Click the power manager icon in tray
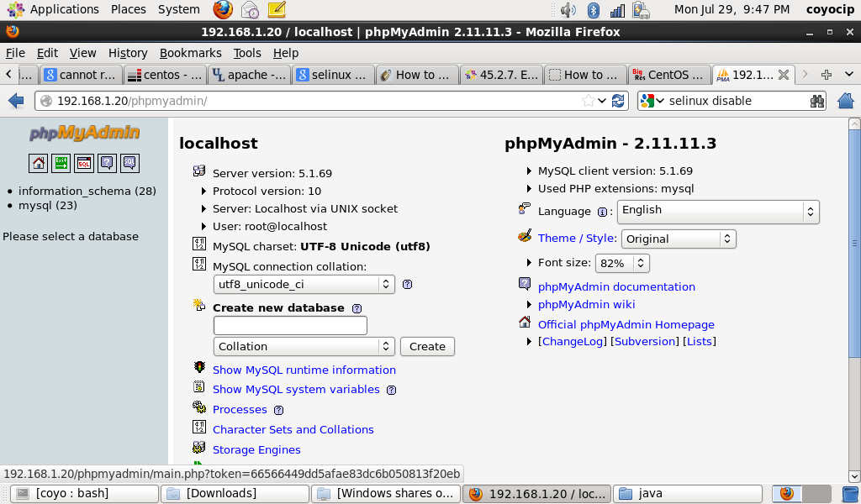 [641, 9]
